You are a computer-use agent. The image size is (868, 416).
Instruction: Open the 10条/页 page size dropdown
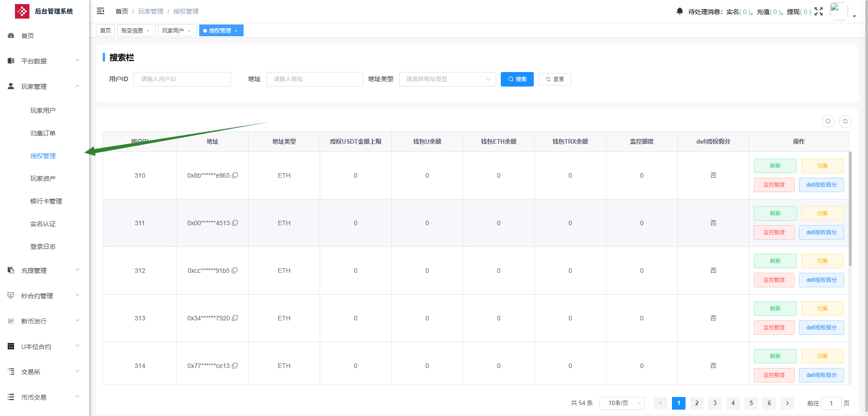coord(622,403)
